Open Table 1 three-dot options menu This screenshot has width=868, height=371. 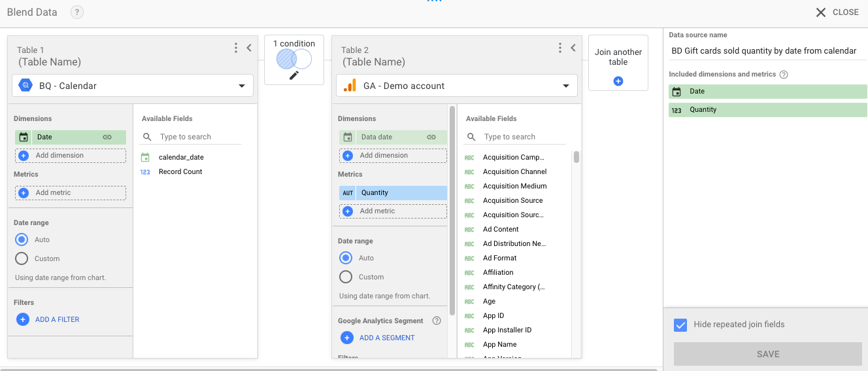pos(236,48)
